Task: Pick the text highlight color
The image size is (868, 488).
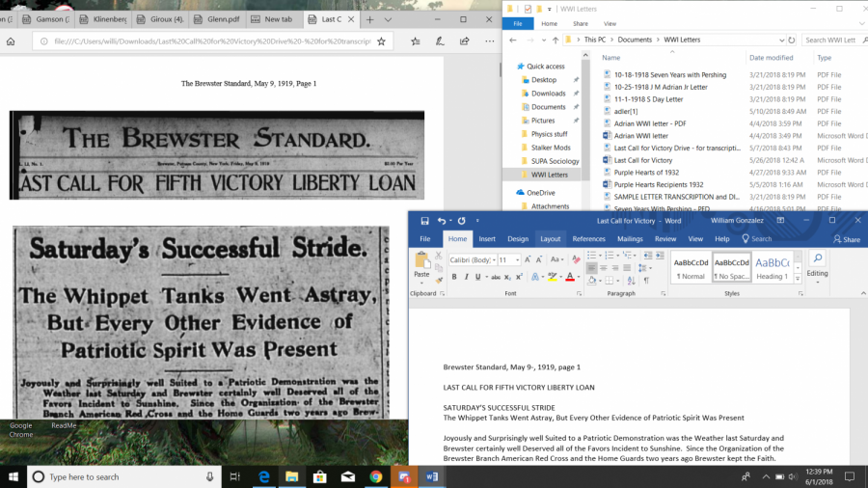Action: [x=552, y=277]
